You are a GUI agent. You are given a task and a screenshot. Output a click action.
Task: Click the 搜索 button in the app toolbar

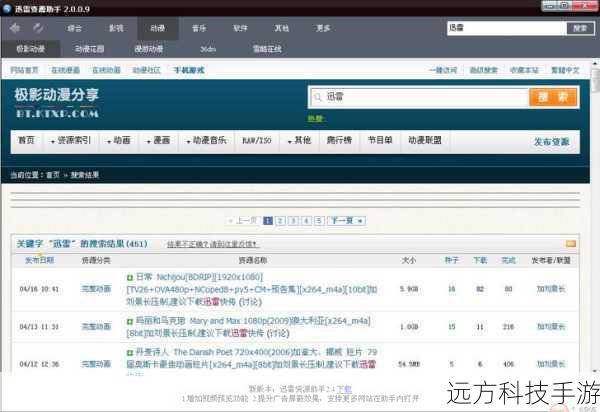[x=580, y=28]
